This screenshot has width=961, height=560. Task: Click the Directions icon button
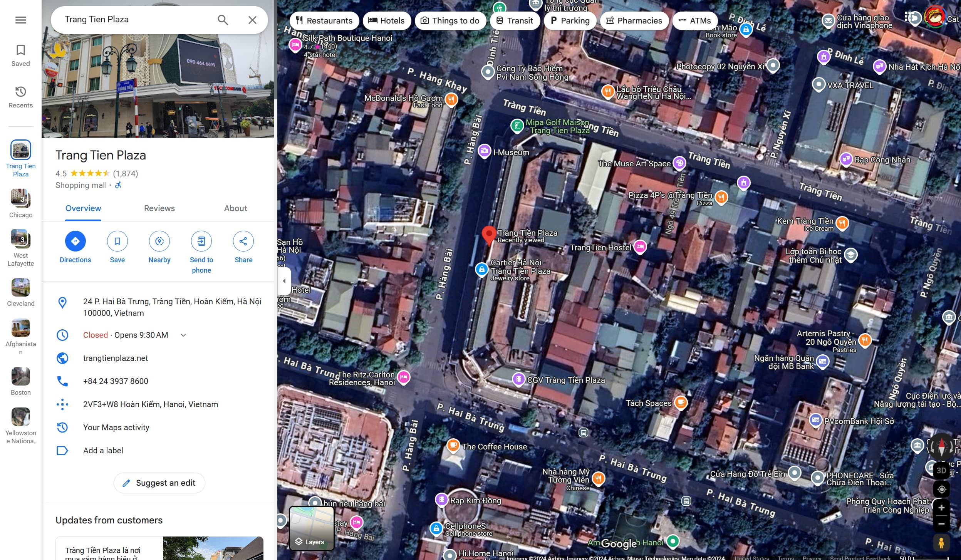75,241
